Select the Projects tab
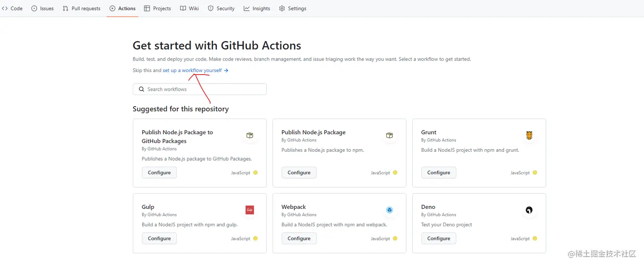 (x=158, y=9)
